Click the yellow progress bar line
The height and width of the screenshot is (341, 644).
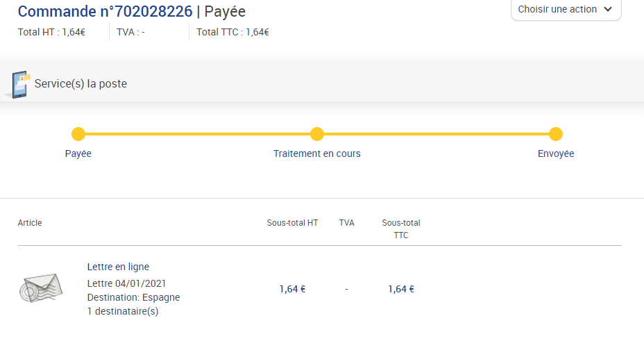316,134
